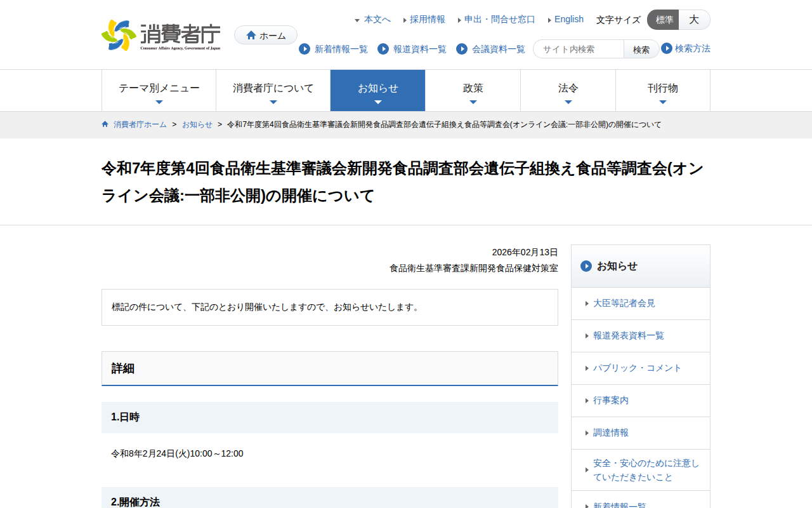Click the 1.日時 heading

pyautogui.click(x=330, y=417)
